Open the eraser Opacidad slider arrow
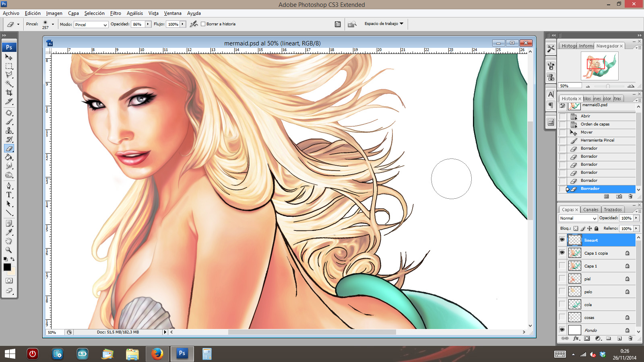The height and width of the screenshot is (362, 644). 148,24
